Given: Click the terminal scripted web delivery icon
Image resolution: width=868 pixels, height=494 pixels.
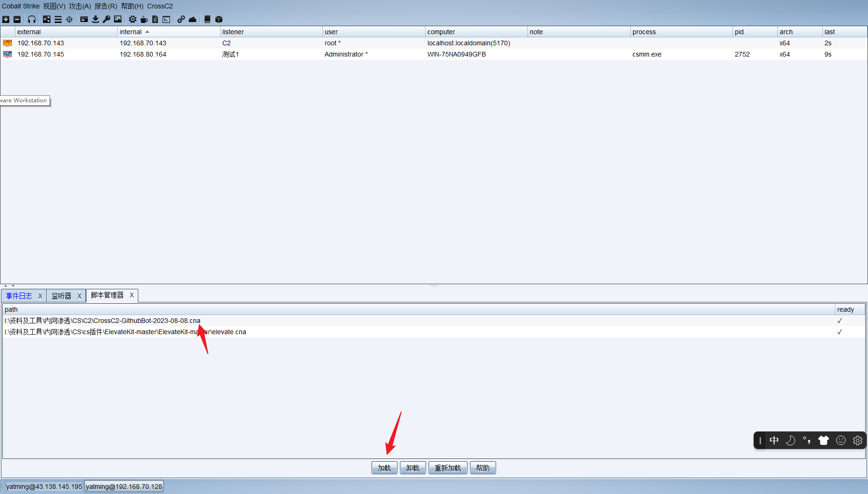Looking at the screenshot, I should (166, 19).
